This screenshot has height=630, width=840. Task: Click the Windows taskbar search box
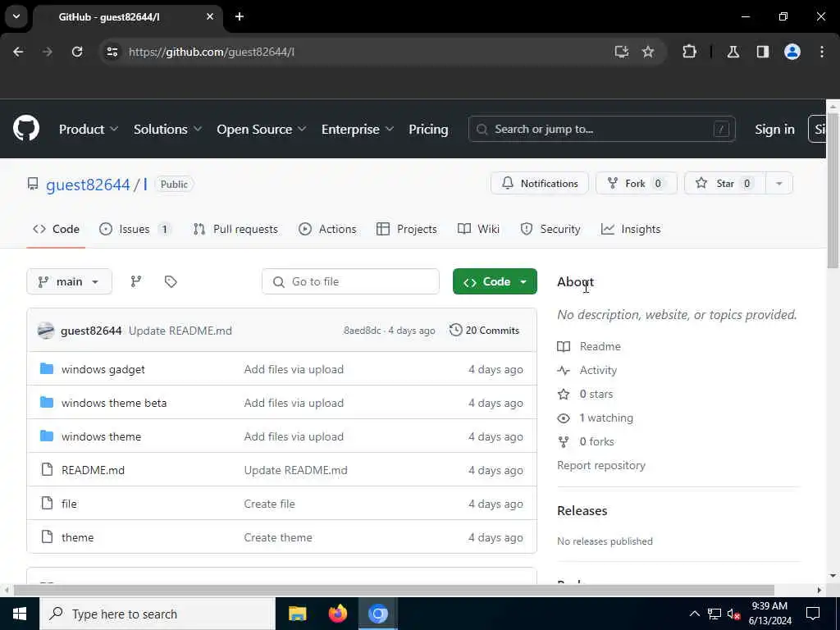[x=157, y=614]
